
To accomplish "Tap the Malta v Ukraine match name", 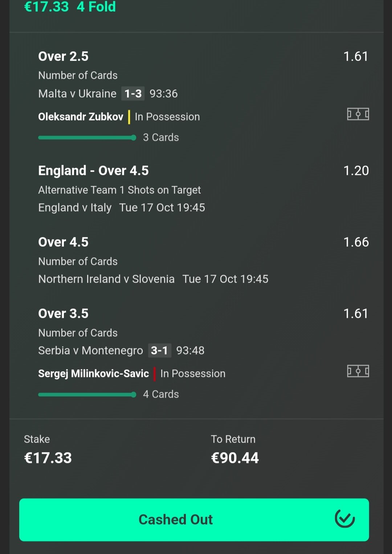I will point(77,94).
